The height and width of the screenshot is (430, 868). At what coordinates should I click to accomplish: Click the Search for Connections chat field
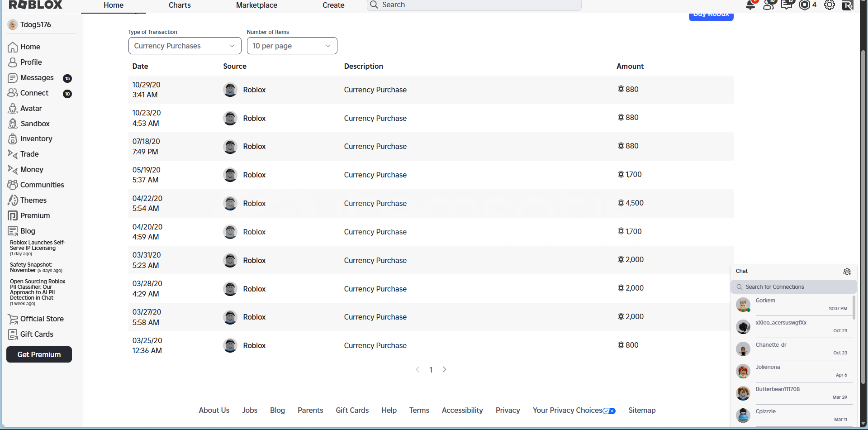click(794, 287)
